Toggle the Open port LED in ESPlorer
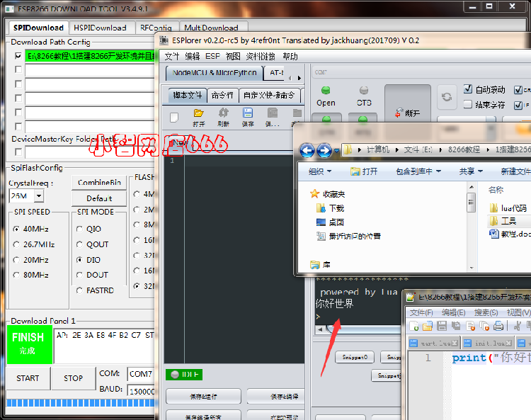Viewport: 531px width, 420px height. pyautogui.click(x=326, y=91)
